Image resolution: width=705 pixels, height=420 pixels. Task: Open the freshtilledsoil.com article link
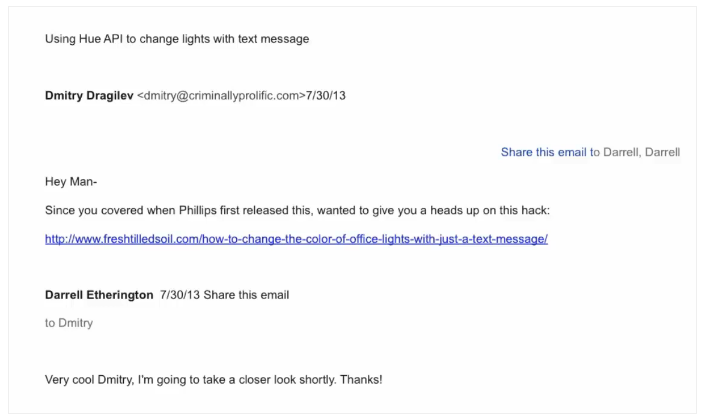point(296,239)
